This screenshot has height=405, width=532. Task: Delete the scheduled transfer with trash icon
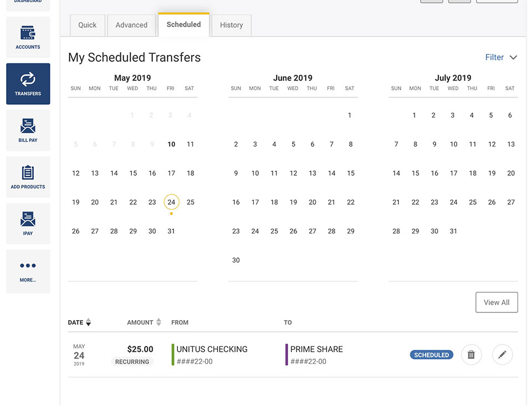pos(471,355)
